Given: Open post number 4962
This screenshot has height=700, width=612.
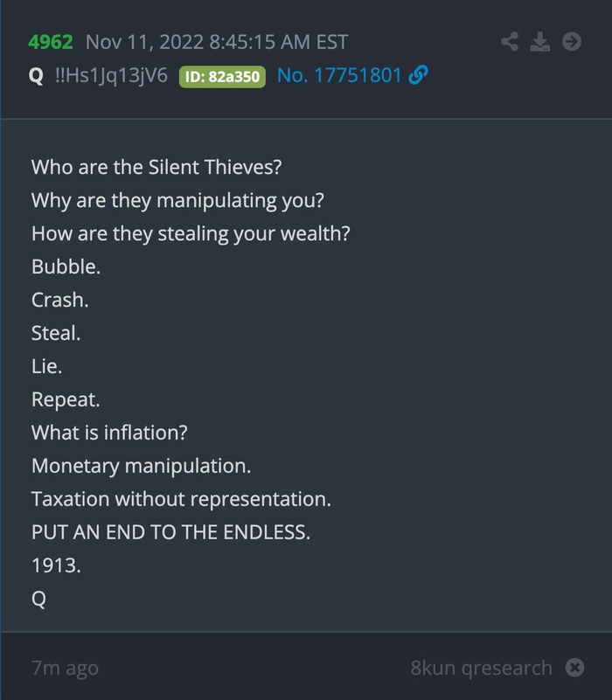Looking at the screenshot, I should tap(50, 42).
